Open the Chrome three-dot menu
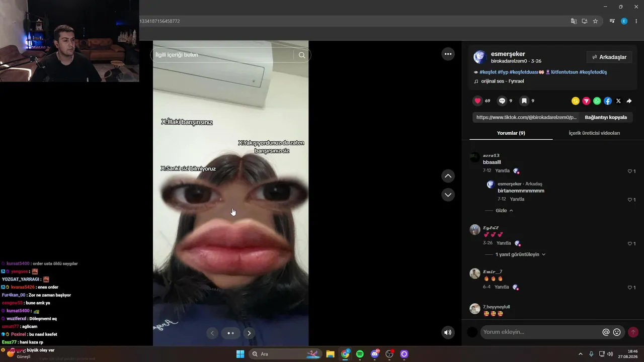644x362 pixels. coord(635,21)
